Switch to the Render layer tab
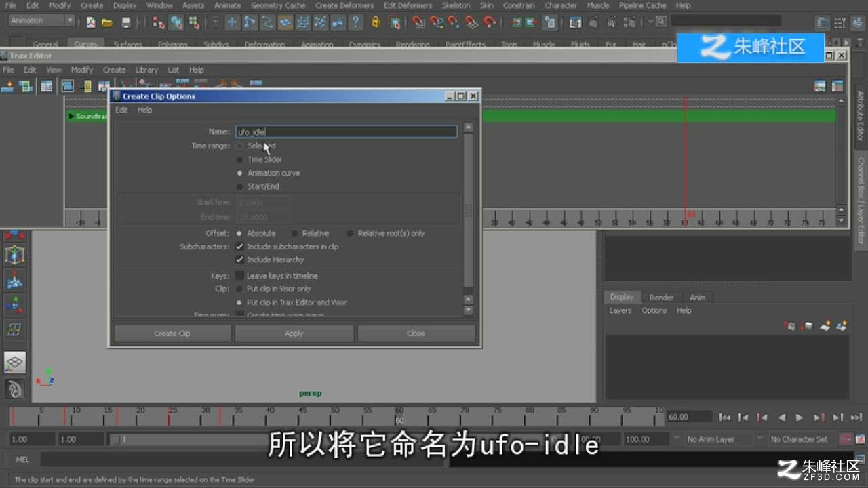 [661, 298]
